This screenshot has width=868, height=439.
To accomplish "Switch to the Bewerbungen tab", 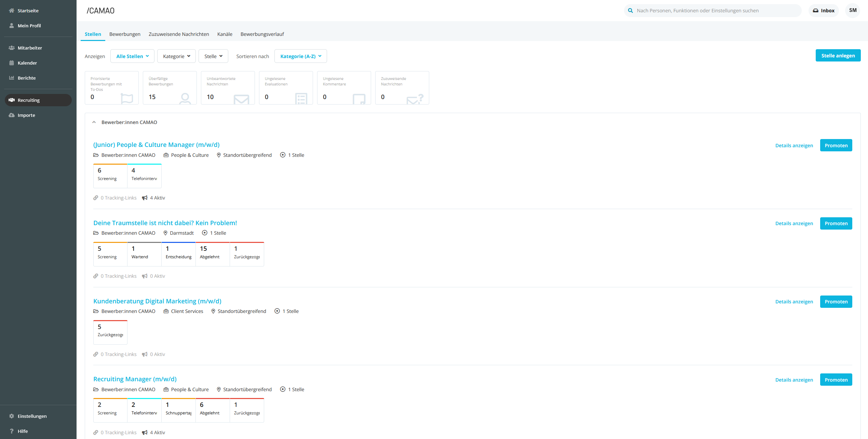I will pos(125,34).
